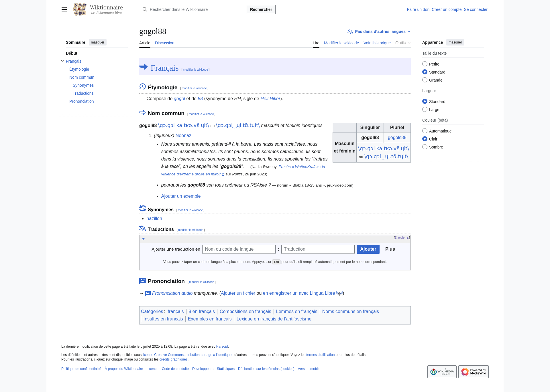Collapse the Français section in Sommaire
550x392 pixels.
(62, 61)
